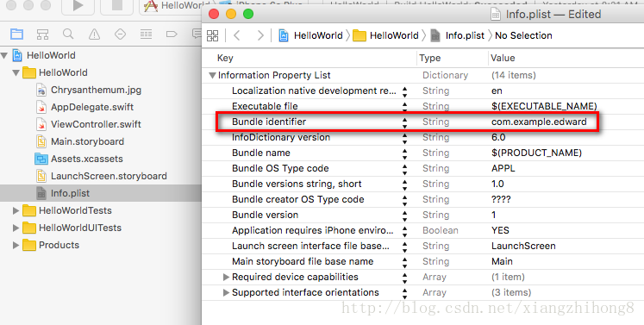Expand the HelloWorldTests group

pos(16,211)
